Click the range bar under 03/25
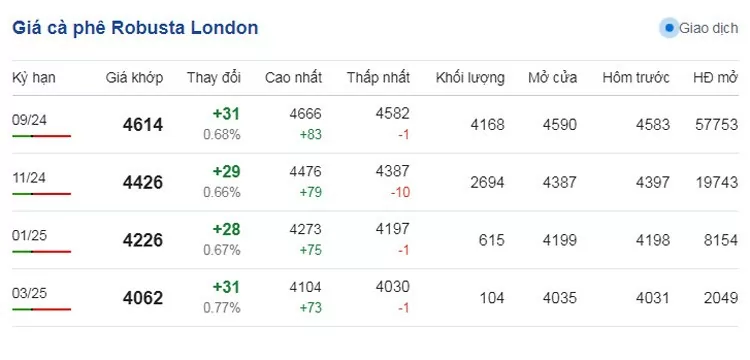 pos(42,309)
